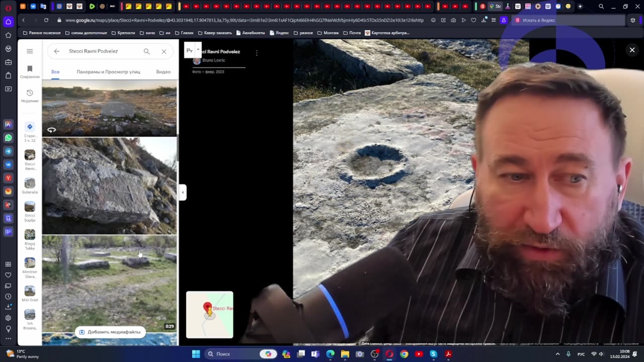
Task: Open the purple Opera account icon
Action: (x=504, y=20)
